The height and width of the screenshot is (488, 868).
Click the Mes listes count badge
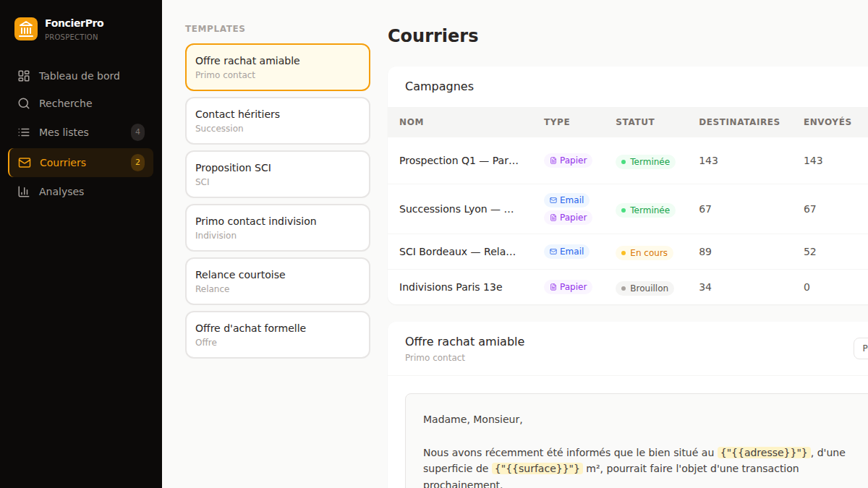coord(137,132)
